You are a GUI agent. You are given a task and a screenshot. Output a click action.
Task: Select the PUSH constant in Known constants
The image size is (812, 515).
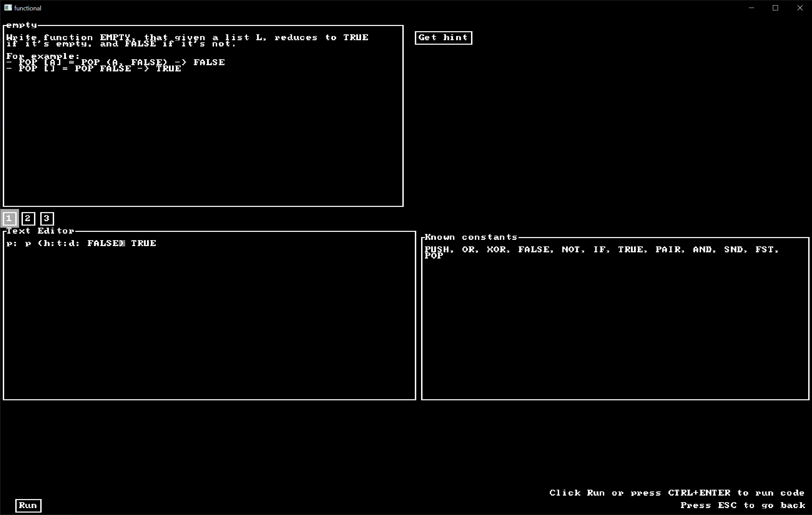[x=438, y=249]
